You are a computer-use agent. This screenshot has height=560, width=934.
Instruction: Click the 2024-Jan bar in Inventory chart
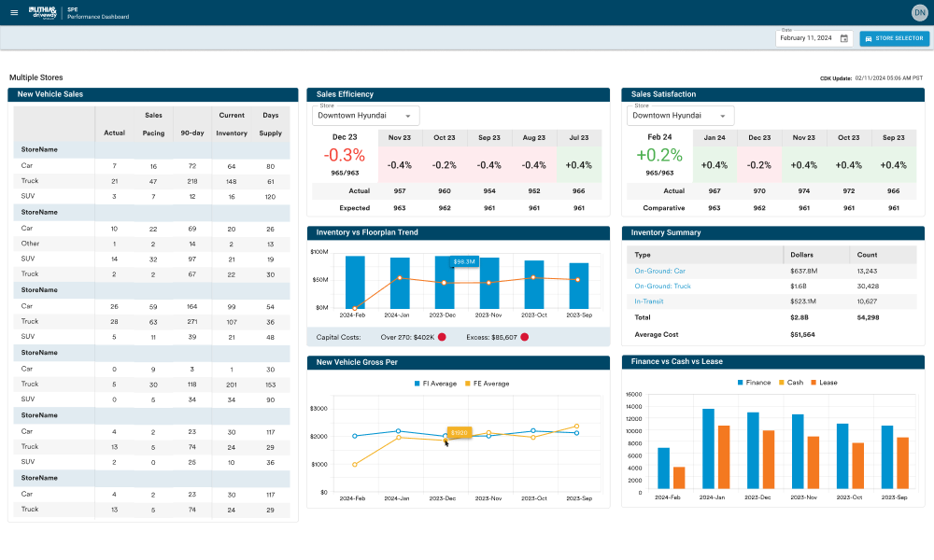(x=400, y=283)
